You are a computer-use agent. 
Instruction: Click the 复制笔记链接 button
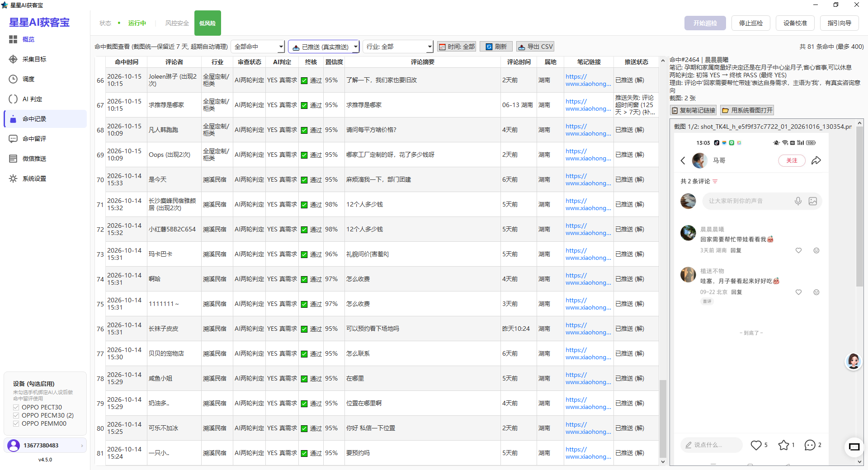click(x=693, y=110)
